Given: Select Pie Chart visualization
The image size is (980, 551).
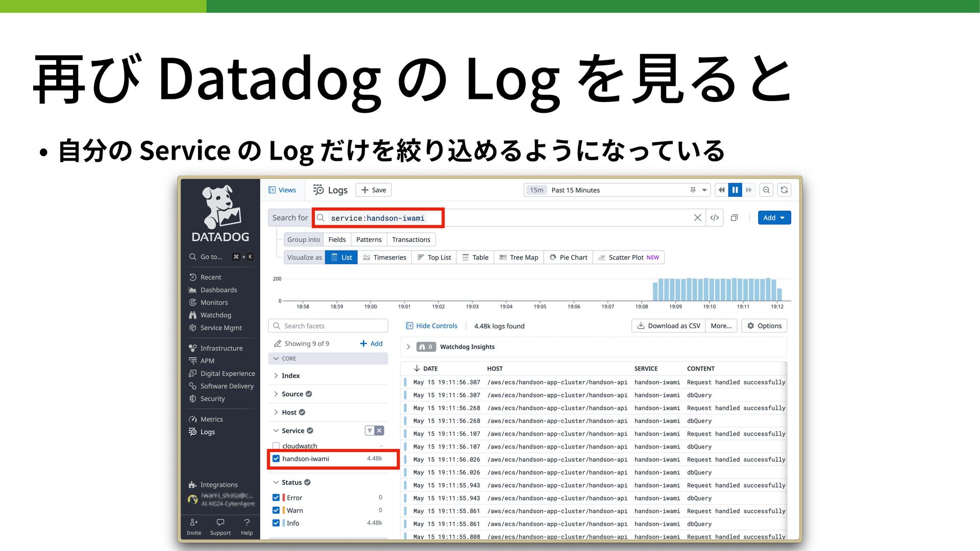Looking at the screenshot, I should pos(568,257).
